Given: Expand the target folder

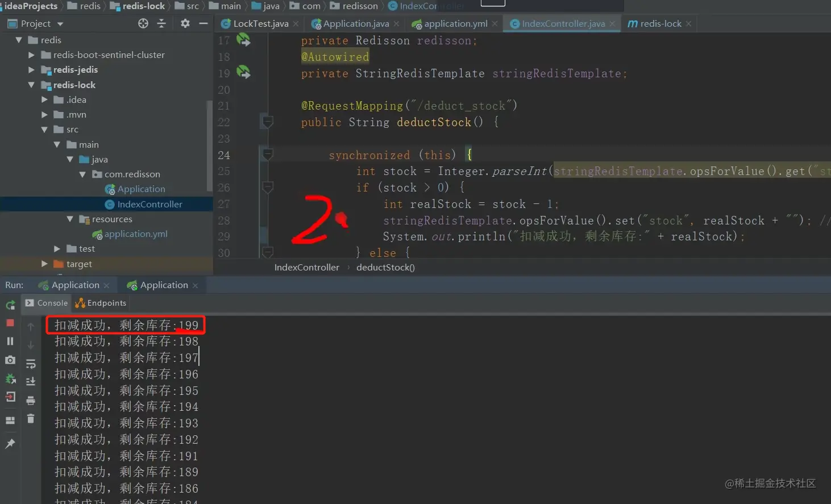Looking at the screenshot, I should tap(44, 264).
